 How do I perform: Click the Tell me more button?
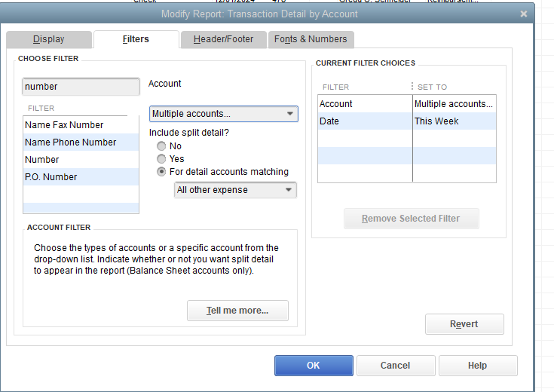pos(237,311)
